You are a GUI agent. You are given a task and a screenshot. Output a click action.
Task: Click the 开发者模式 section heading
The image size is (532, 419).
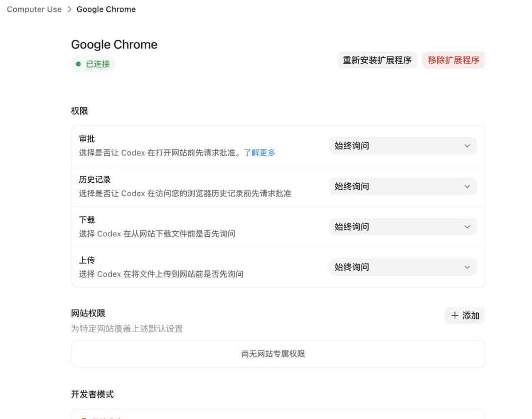click(92, 394)
